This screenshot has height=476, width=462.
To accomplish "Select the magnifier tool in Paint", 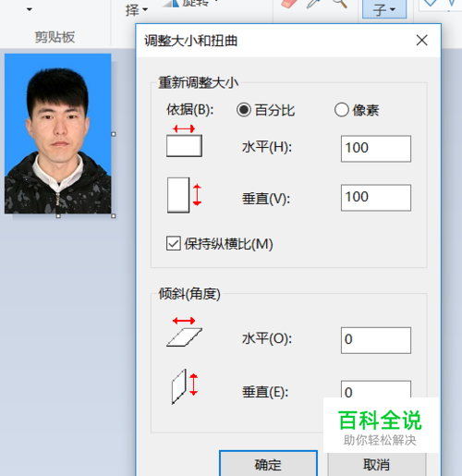I will pyautogui.click(x=340, y=4).
